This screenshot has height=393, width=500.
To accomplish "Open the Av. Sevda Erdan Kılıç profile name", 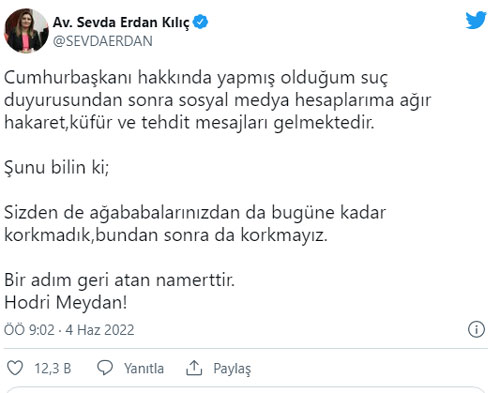I will tap(121, 22).
